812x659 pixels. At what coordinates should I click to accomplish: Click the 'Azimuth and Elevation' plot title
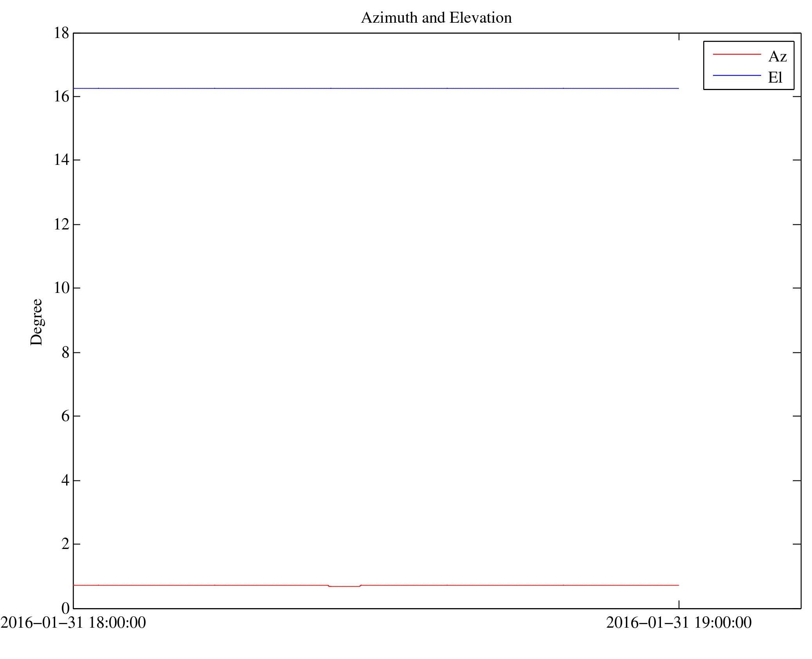[436, 18]
